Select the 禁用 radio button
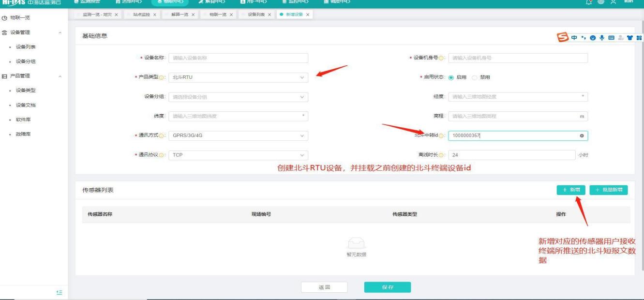This screenshot has width=644, height=300. 474,78
